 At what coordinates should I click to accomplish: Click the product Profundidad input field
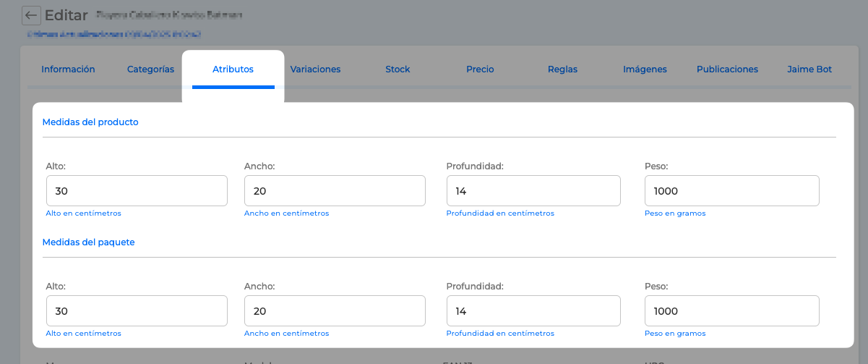(533, 191)
